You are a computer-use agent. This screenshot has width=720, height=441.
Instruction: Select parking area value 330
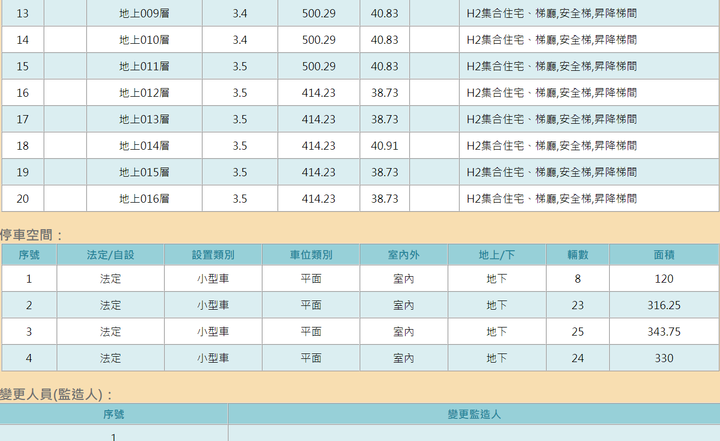(664, 358)
